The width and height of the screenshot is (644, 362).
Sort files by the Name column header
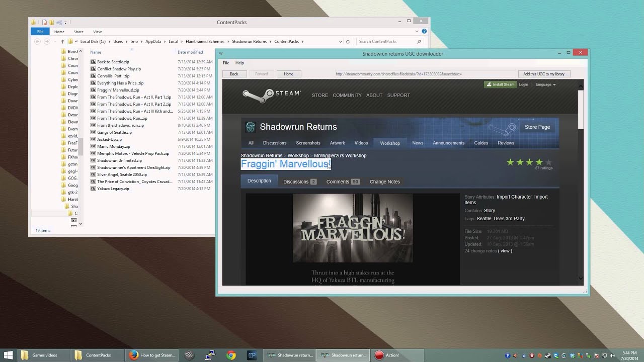[x=96, y=52]
